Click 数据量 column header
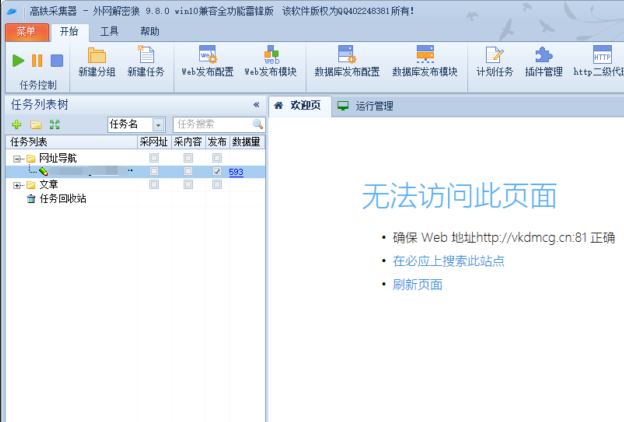 click(x=247, y=142)
